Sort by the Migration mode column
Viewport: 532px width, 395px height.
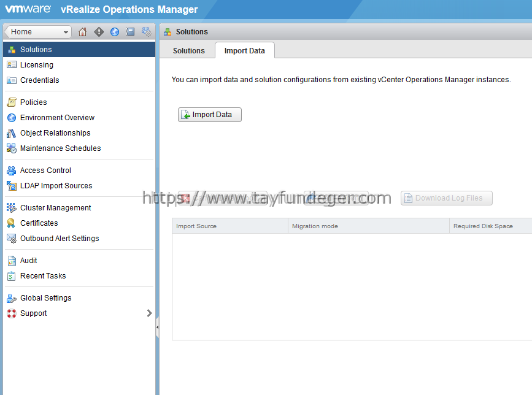click(x=369, y=226)
